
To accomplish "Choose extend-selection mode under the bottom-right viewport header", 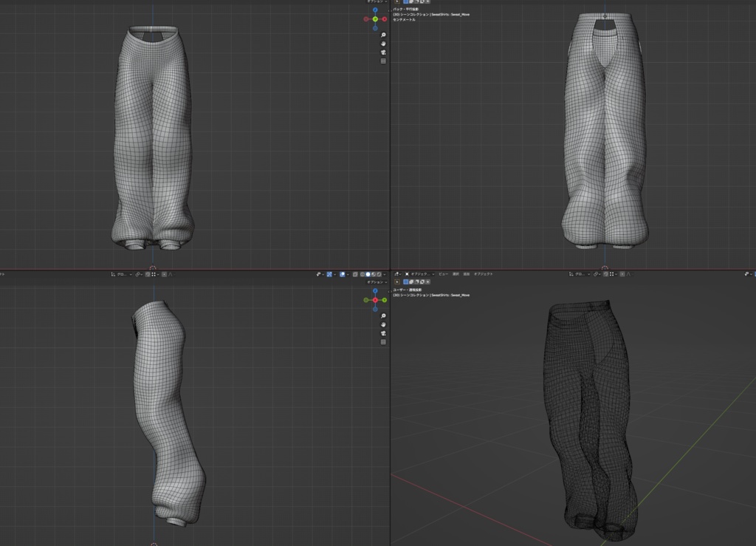I will pos(411,281).
